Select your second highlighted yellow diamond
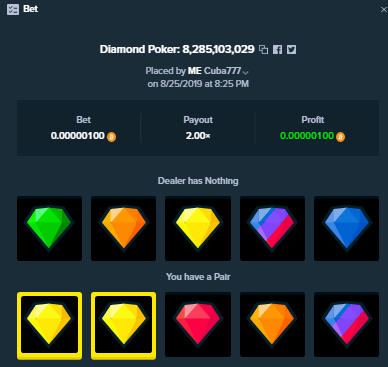This screenshot has width=388, height=367. pos(123,325)
